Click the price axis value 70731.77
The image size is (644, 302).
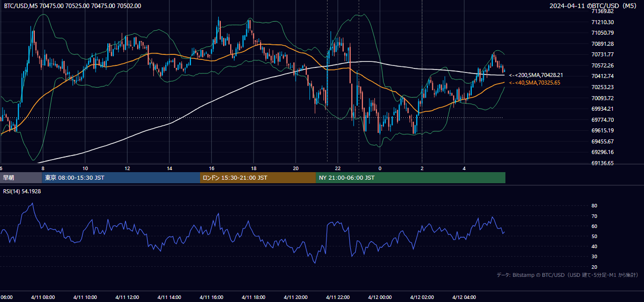(602, 54)
